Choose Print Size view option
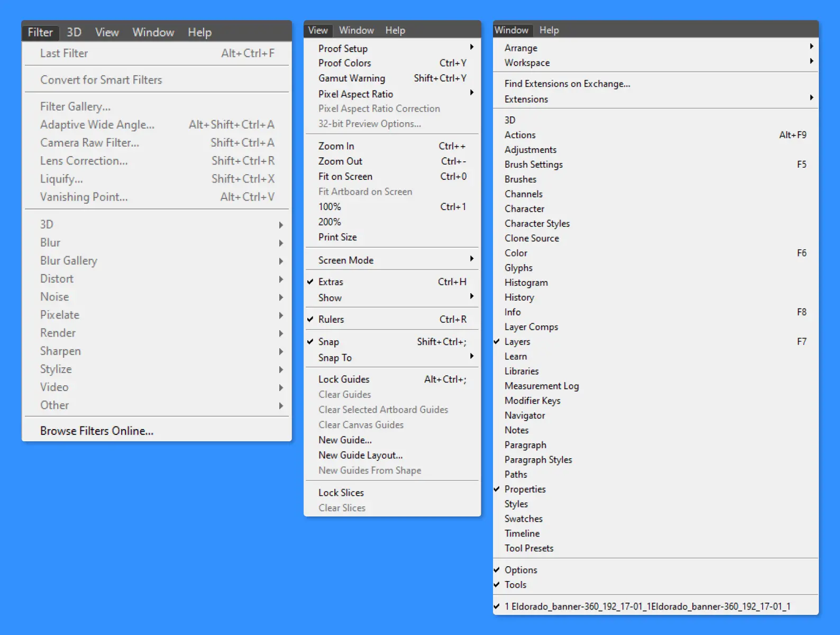 coord(392,238)
